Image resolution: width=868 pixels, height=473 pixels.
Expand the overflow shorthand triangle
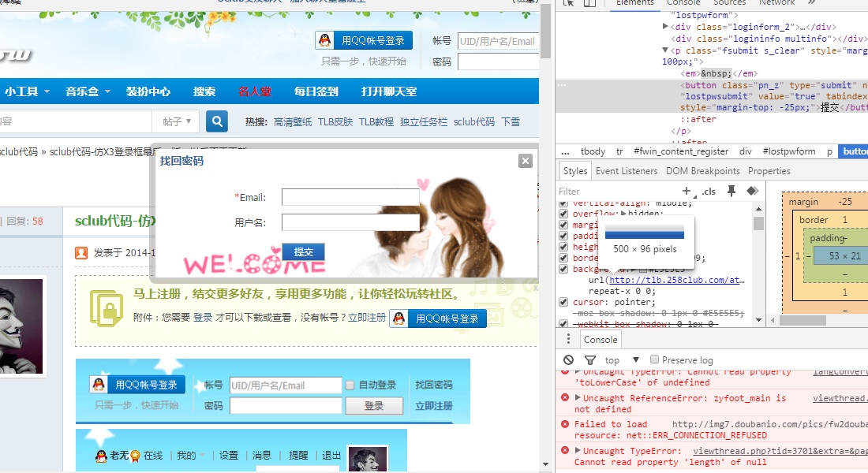[624, 214]
